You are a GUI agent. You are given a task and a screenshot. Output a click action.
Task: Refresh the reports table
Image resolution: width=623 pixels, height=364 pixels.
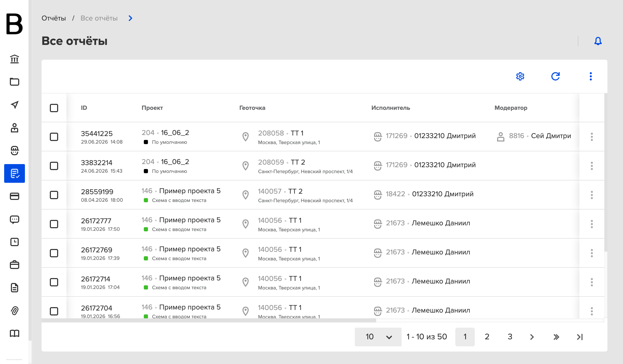[556, 76]
